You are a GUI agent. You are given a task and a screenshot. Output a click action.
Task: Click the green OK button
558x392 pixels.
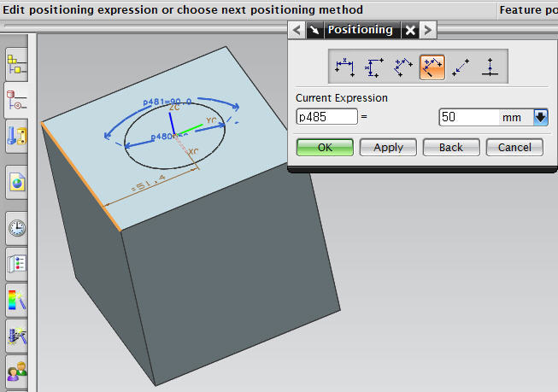point(325,147)
